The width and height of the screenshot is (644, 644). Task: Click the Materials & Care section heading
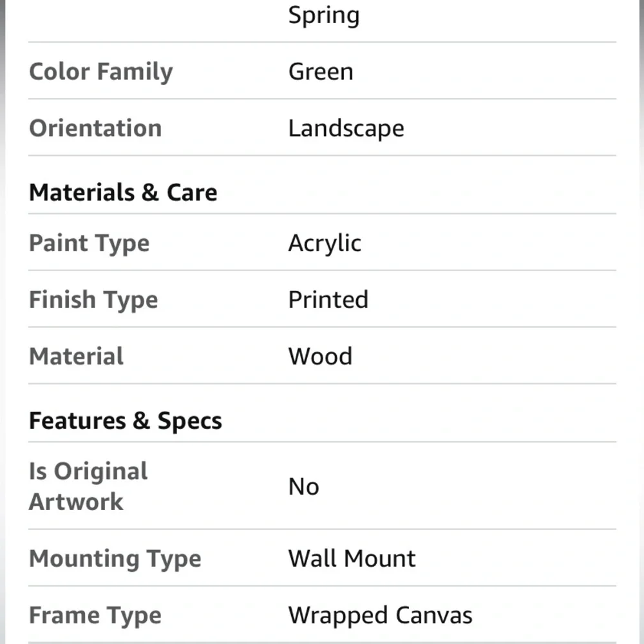point(123,193)
